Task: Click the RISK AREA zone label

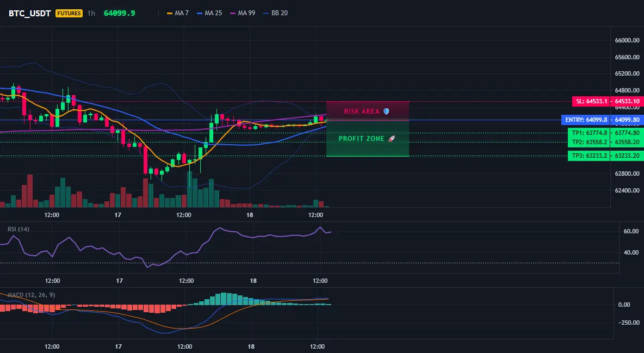Action: click(x=362, y=112)
